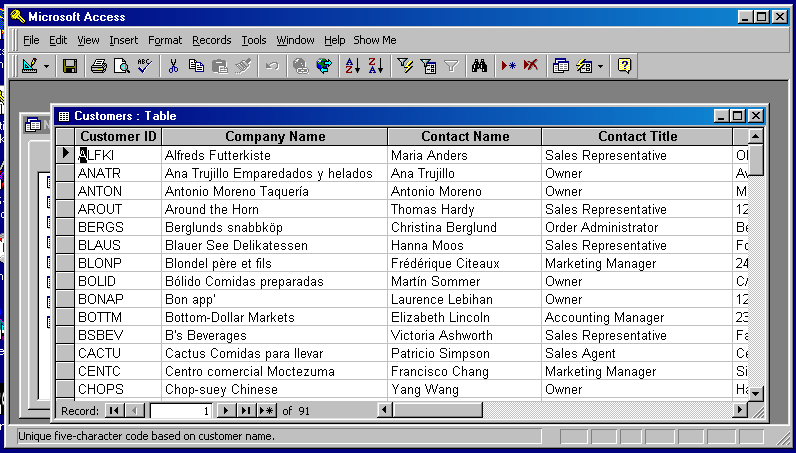Image resolution: width=796 pixels, height=453 pixels.
Task: Select the Contact Title column header
Action: coord(637,137)
